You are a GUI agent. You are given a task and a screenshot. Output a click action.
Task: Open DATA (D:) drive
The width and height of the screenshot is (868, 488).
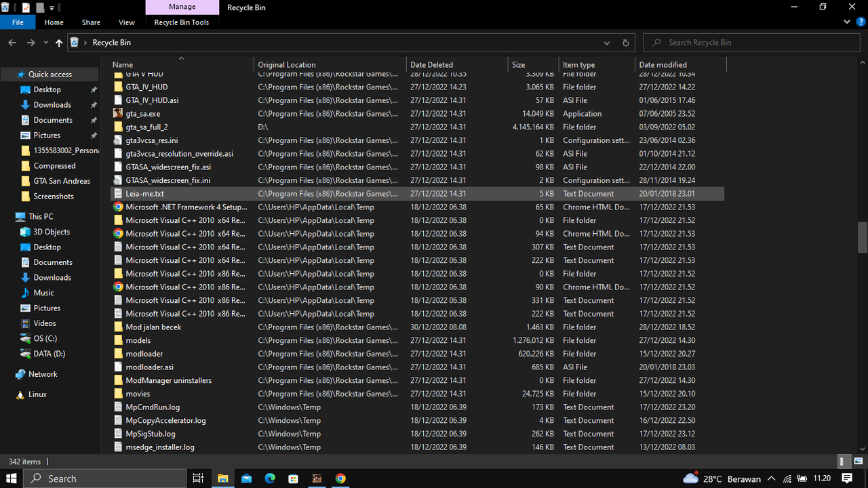click(49, 354)
